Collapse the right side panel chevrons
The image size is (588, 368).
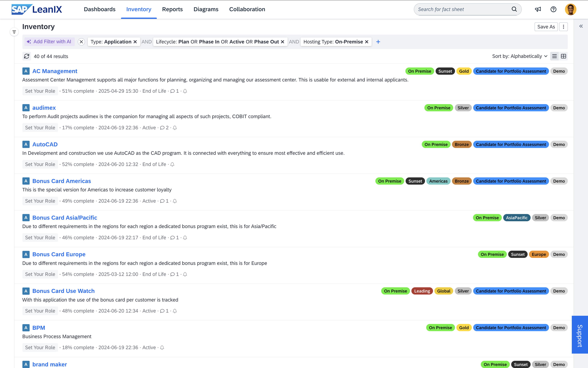pyautogui.click(x=581, y=26)
